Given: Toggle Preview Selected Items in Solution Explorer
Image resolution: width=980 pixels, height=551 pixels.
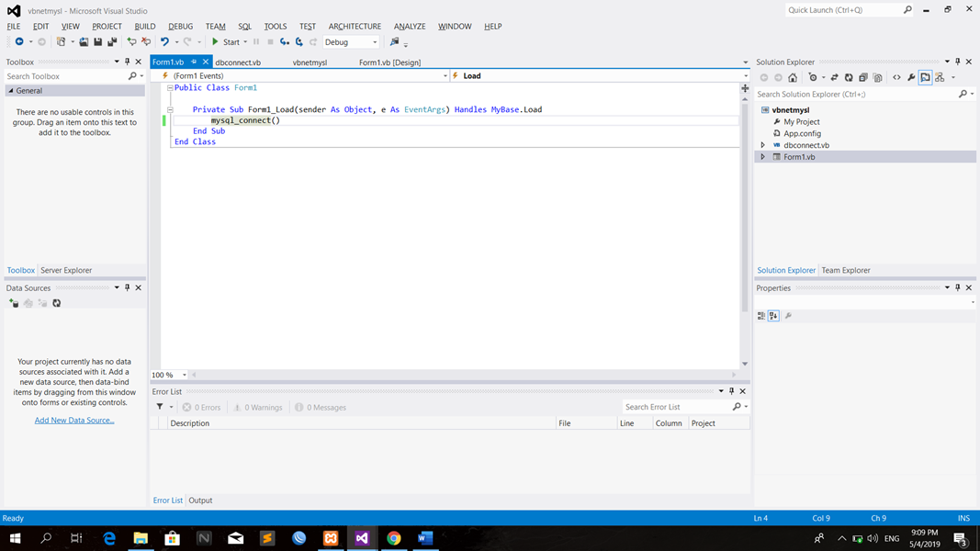Looking at the screenshot, I should point(925,78).
